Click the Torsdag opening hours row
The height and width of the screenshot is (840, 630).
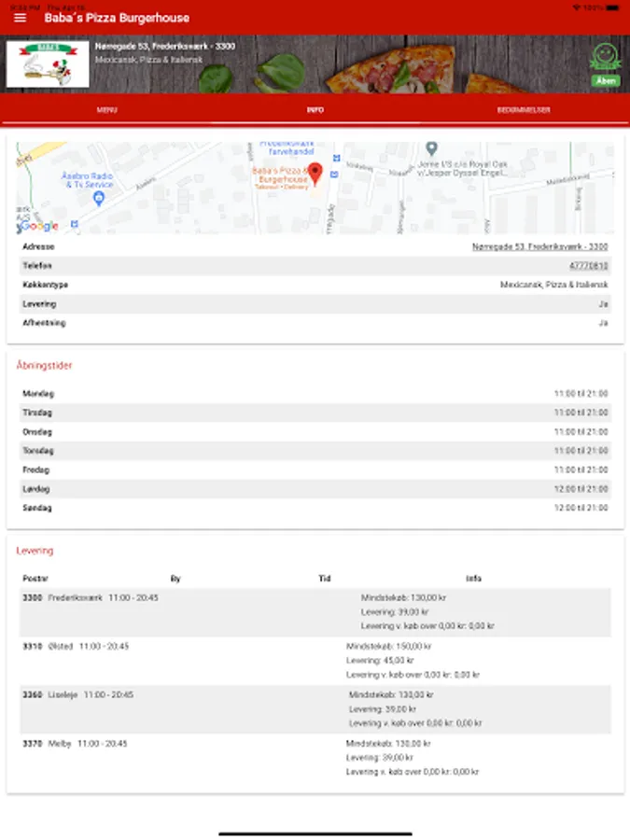pyautogui.click(x=315, y=451)
